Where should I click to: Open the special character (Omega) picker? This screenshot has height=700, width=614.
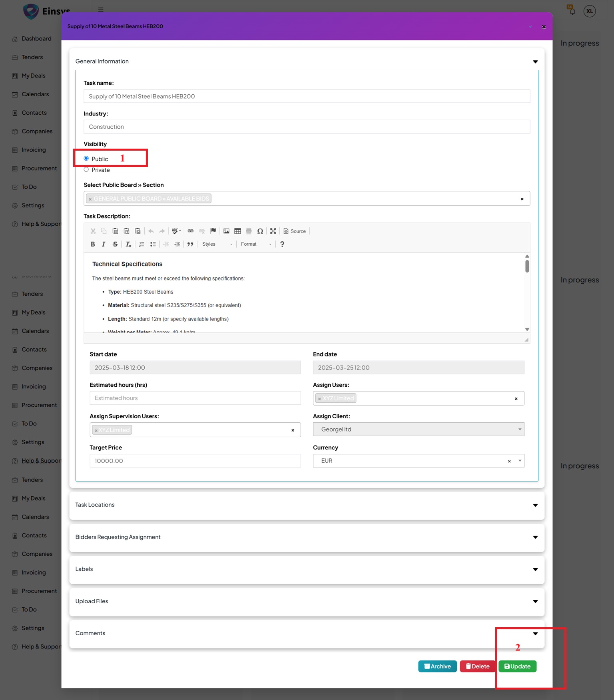[x=260, y=231]
